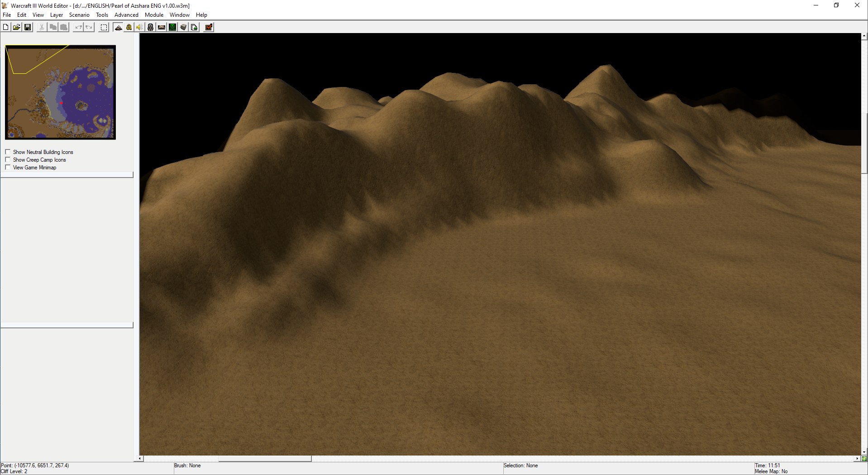Image resolution: width=868 pixels, height=475 pixels.
Task: Click the green corner icon at bottom right
Action: 864,459
